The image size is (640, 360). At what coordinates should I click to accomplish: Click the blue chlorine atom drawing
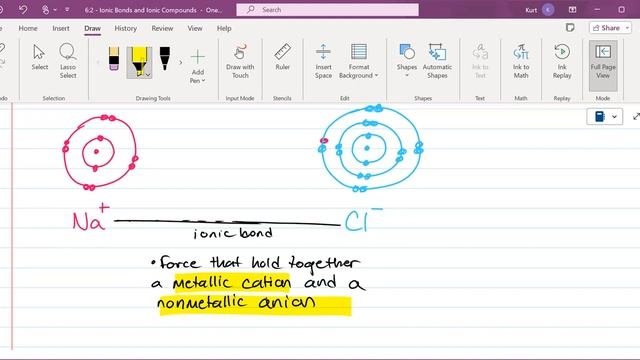(x=370, y=149)
